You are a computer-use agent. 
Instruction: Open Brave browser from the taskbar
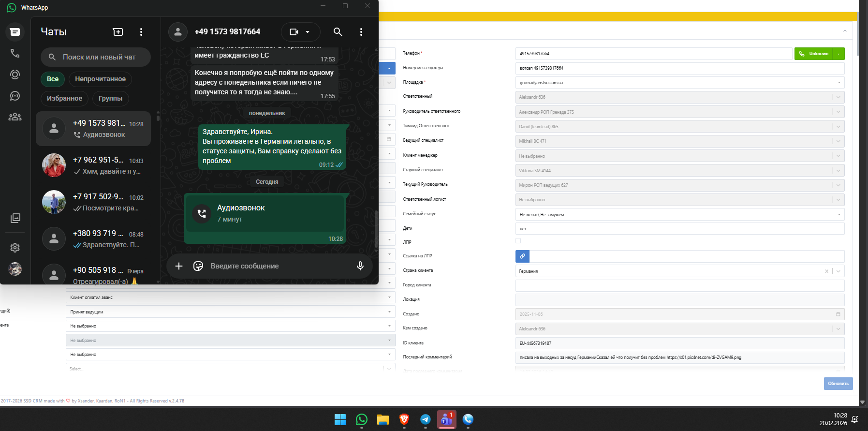404,419
